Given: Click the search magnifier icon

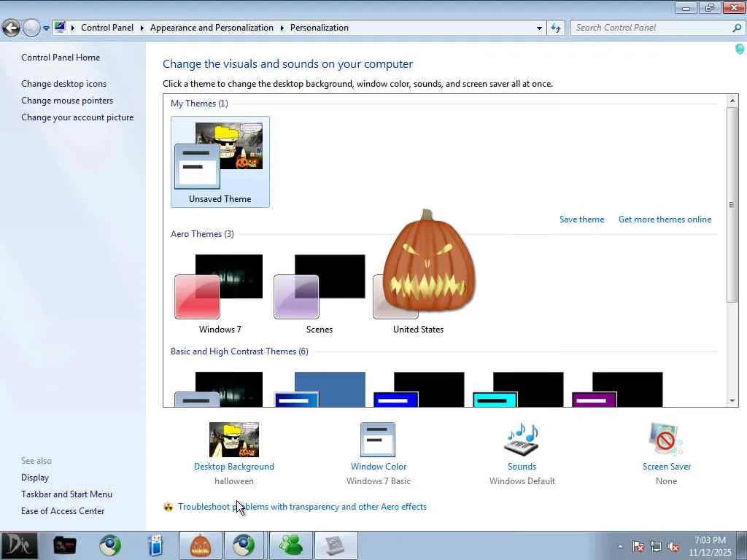Looking at the screenshot, I should click(737, 28).
